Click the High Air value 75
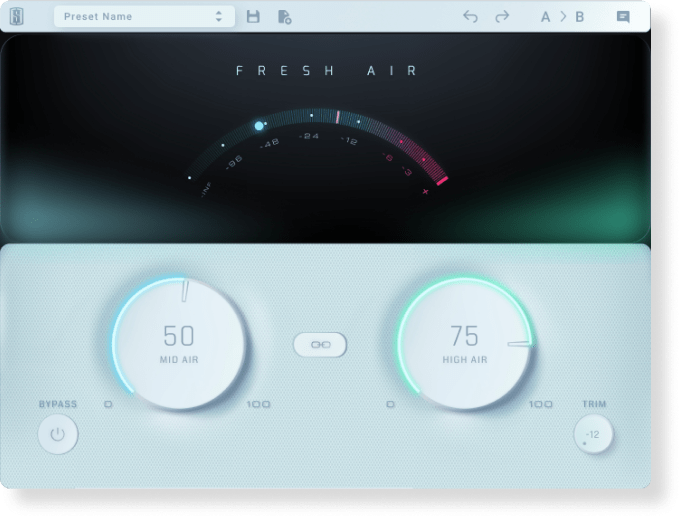Screen dimensions: 682x519 pyautogui.click(x=465, y=336)
